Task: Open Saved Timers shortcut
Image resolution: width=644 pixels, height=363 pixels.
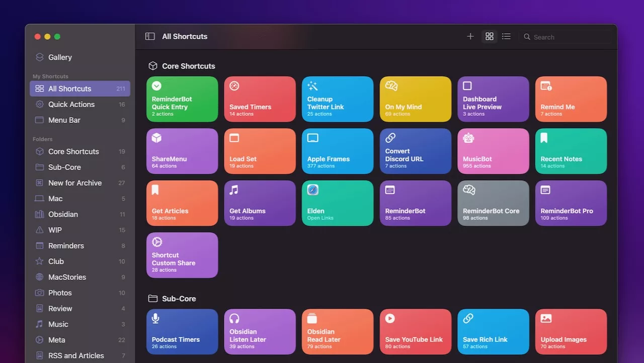Action: tap(260, 99)
